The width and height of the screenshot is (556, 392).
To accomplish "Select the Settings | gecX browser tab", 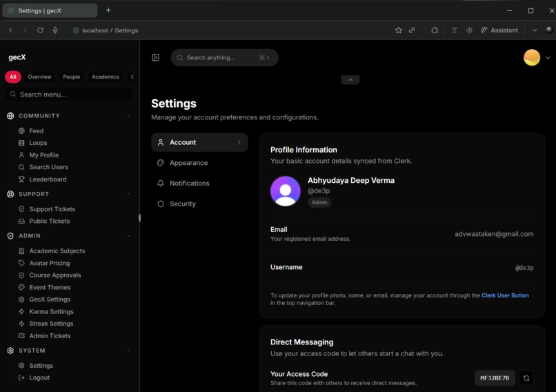I will [x=50, y=10].
